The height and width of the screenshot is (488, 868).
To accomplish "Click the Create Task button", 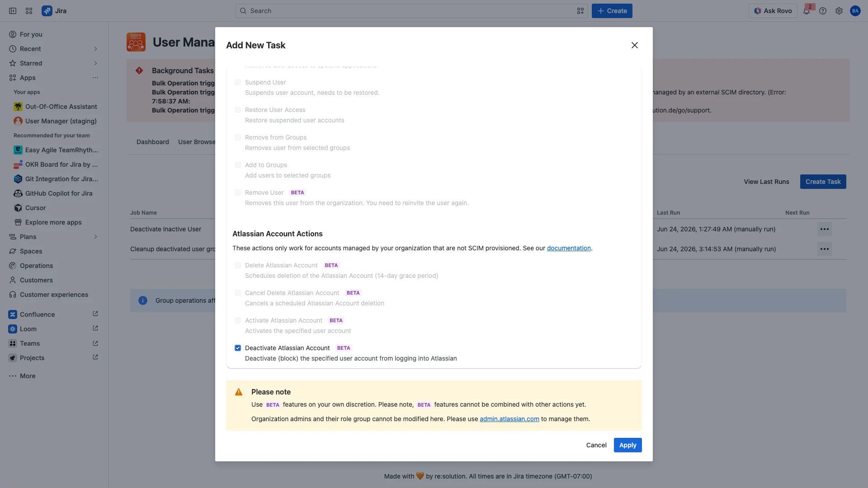I will point(823,182).
